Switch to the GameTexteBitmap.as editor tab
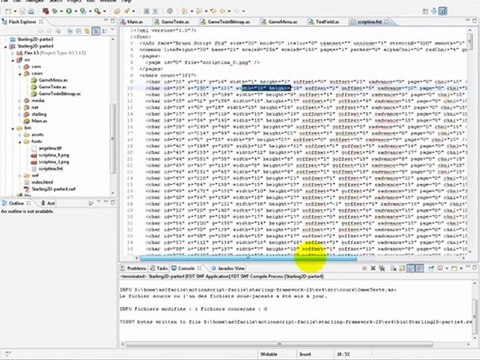Viewport: 480px width, 360px height. click(226, 22)
